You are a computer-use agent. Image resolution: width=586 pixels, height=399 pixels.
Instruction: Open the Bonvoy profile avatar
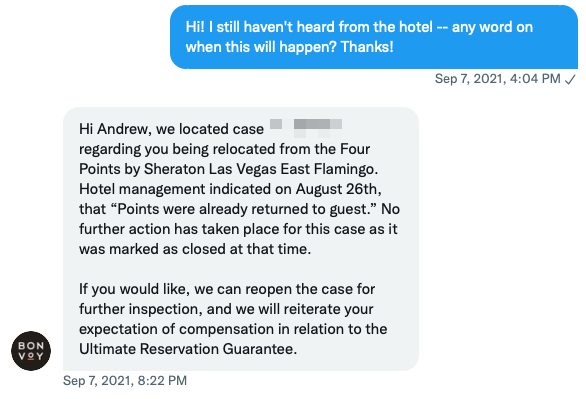coord(31,350)
